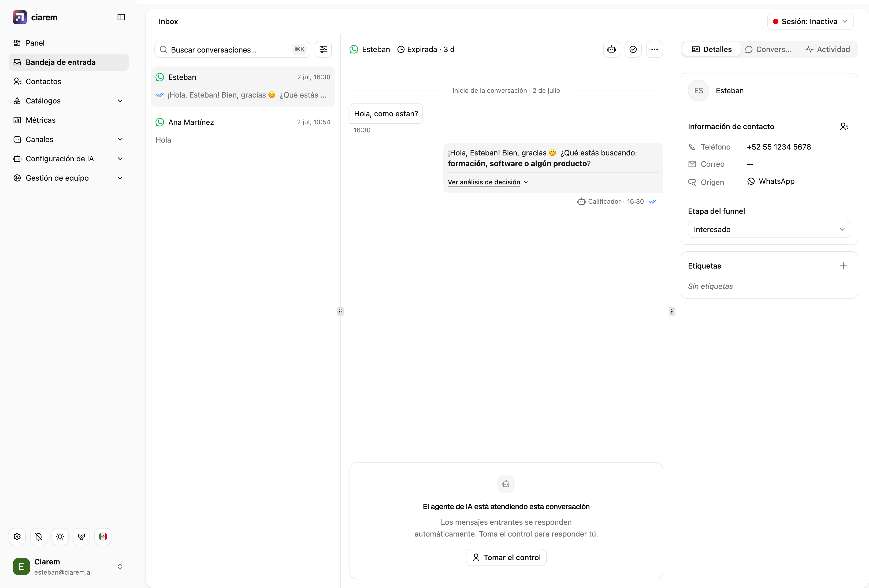
Task: Click Tomar el control button
Action: coord(506,557)
